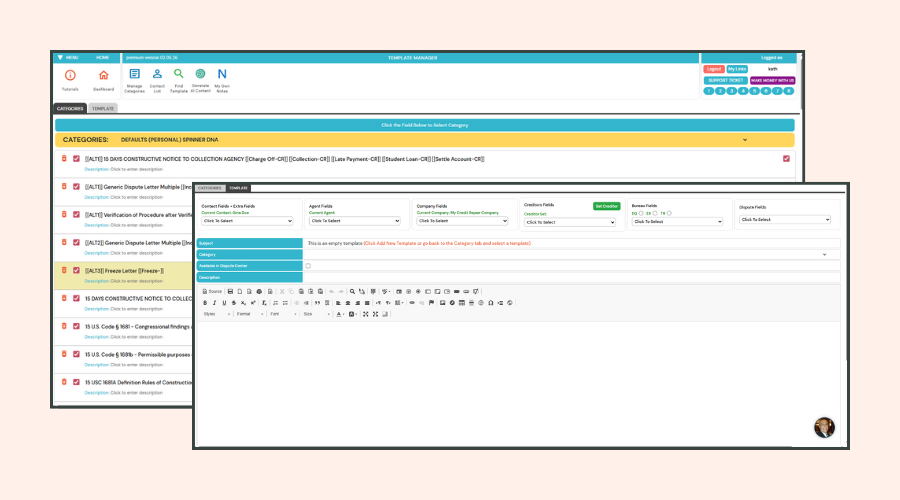
Task: Open Company Fields dropdown
Action: (462, 221)
